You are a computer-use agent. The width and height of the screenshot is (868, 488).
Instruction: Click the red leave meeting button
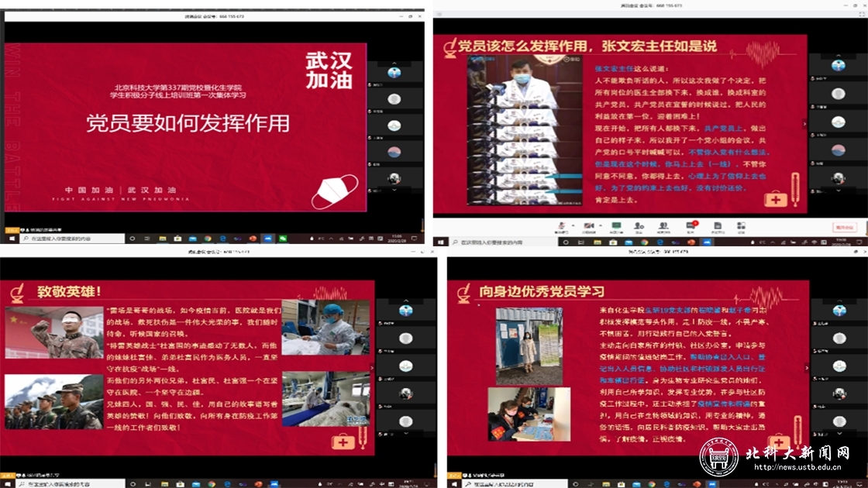point(844,227)
